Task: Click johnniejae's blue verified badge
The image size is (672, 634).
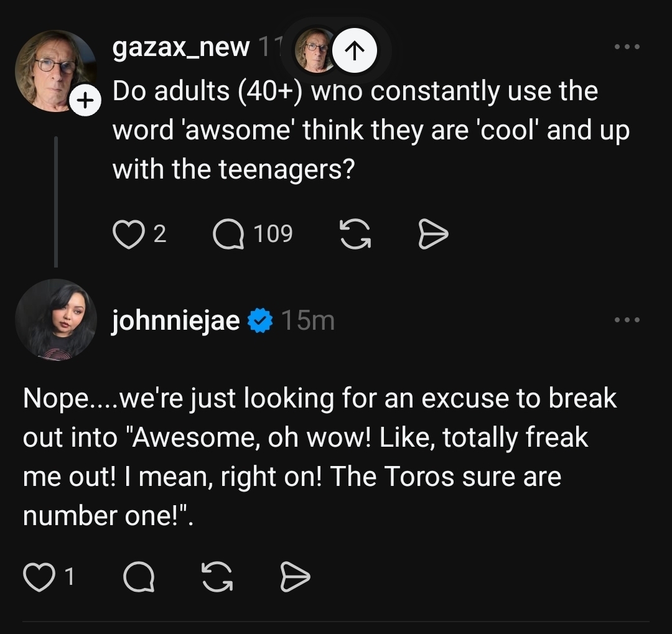Action: point(260,321)
